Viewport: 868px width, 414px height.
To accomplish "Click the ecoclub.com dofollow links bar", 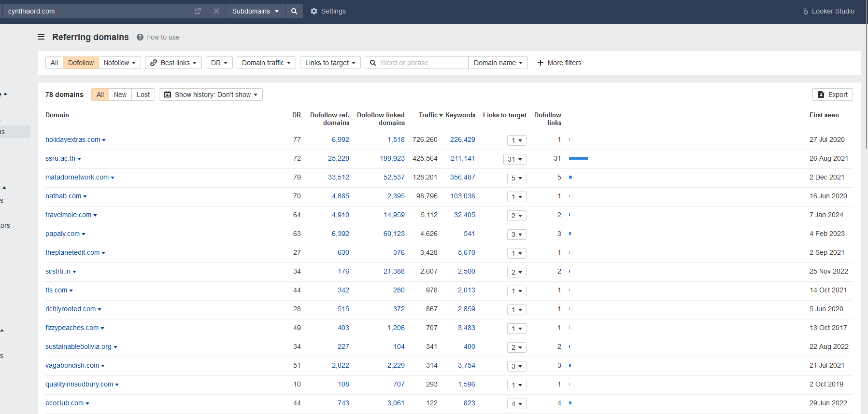I will [570, 403].
